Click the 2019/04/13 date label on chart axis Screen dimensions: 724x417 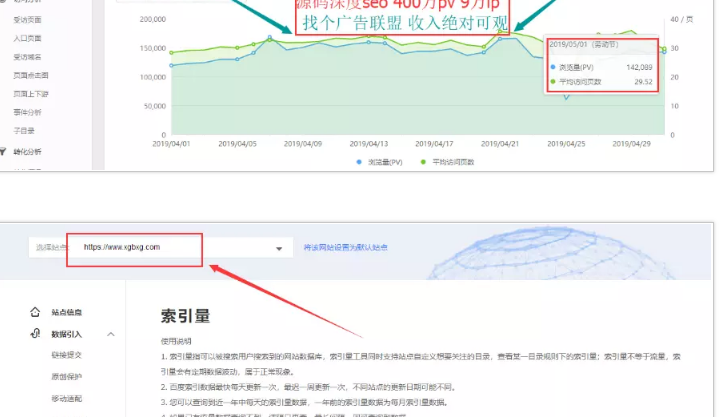[x=368, y=144]
